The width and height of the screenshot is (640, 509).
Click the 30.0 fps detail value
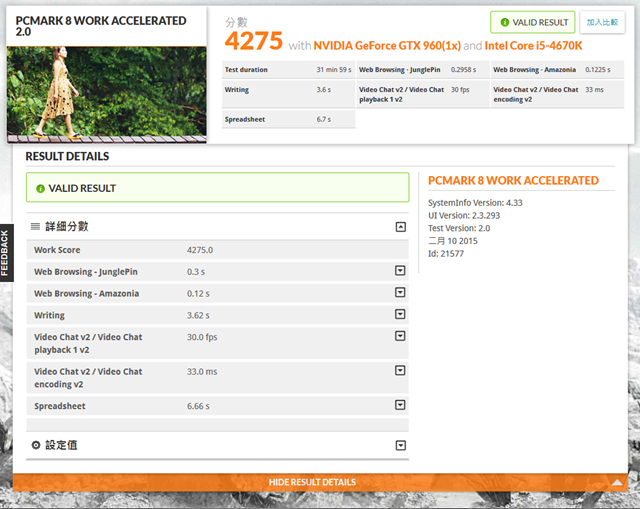202,337
